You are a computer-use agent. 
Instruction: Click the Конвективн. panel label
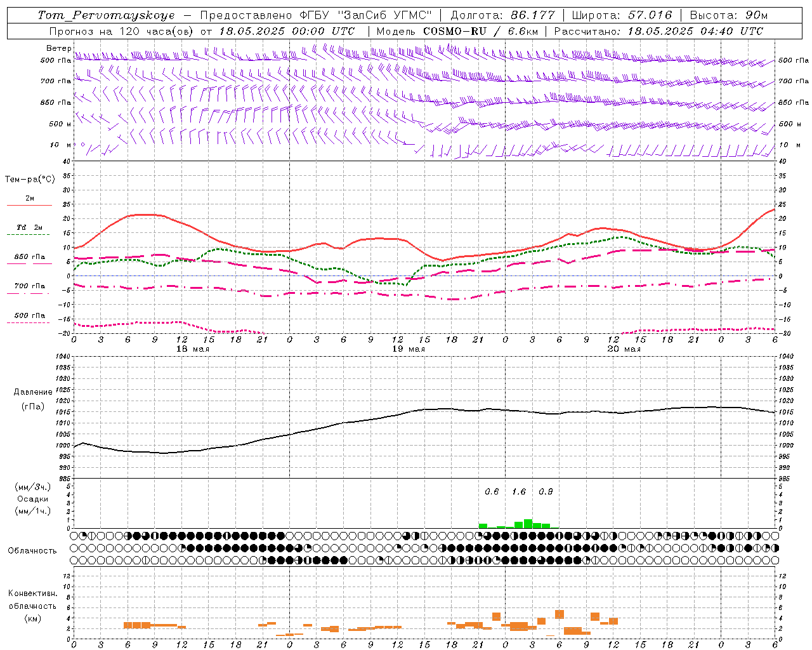tap(32, 594)
